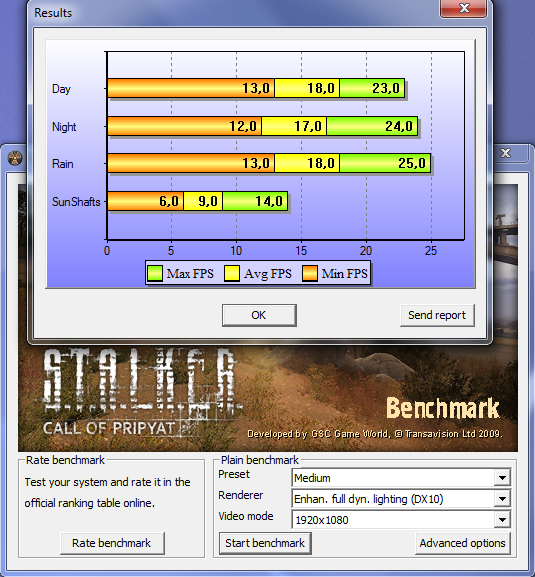This screenshot has width=535, height=577.
Task: Click the SunShafts min FPS orange bar
Action: click(145, 201)
